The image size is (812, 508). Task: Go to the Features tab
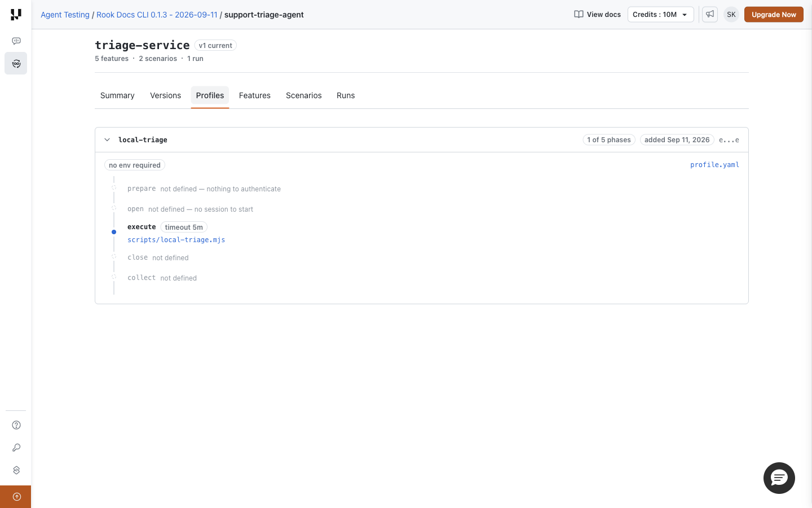[x=255, y=96]
